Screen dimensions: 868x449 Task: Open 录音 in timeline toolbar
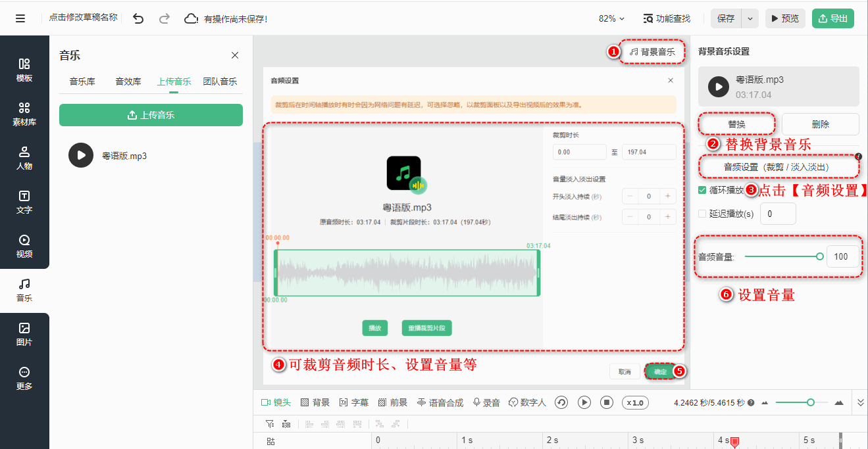coord(486,402)
